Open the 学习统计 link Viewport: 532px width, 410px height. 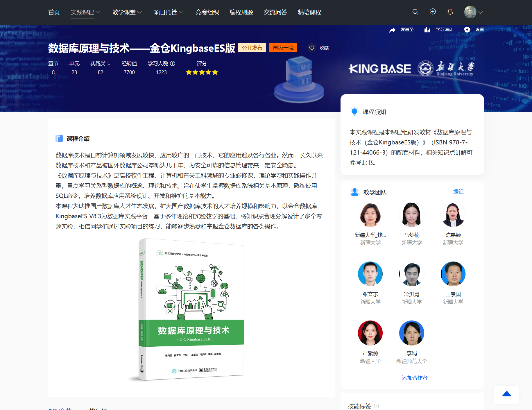pyautogui.click(x=444, y=30)
